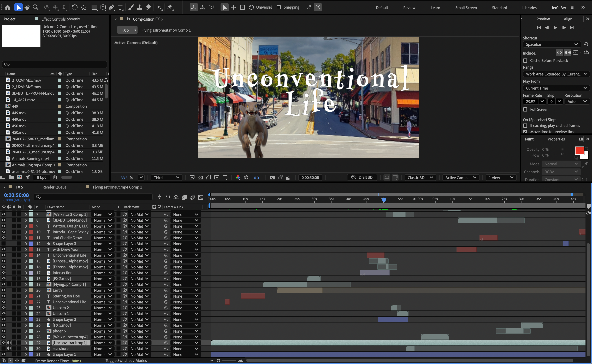Hide the Earth layer
Viewport: 592px width, 364px height.
point(4,290)
